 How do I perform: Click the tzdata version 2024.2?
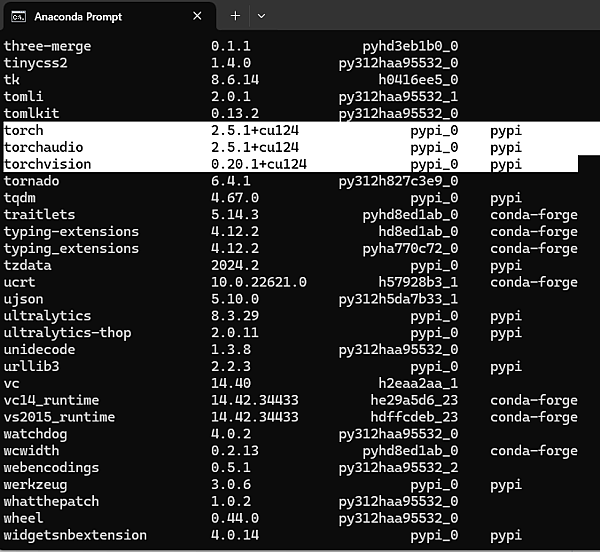pyautogui.click(x=235, y=265)
